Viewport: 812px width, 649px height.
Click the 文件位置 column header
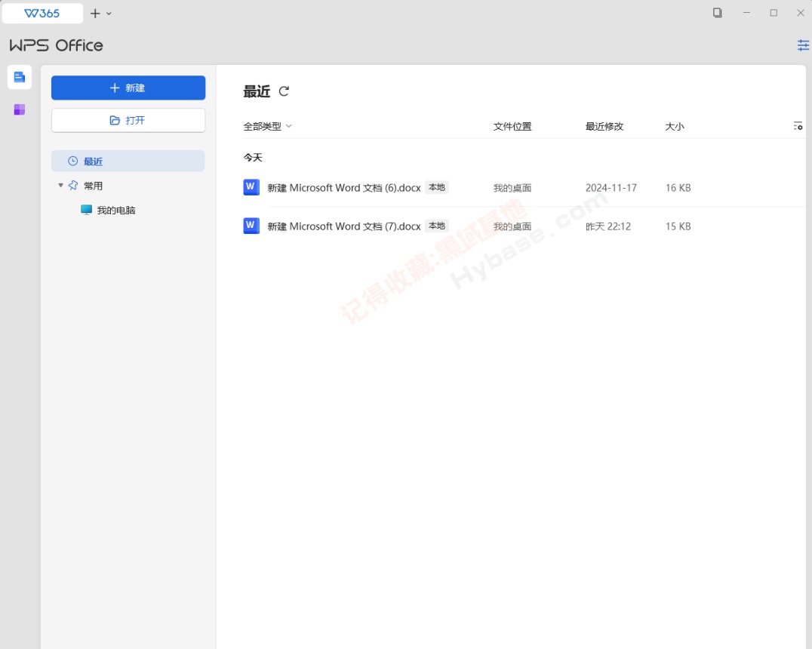click(512, 126)
